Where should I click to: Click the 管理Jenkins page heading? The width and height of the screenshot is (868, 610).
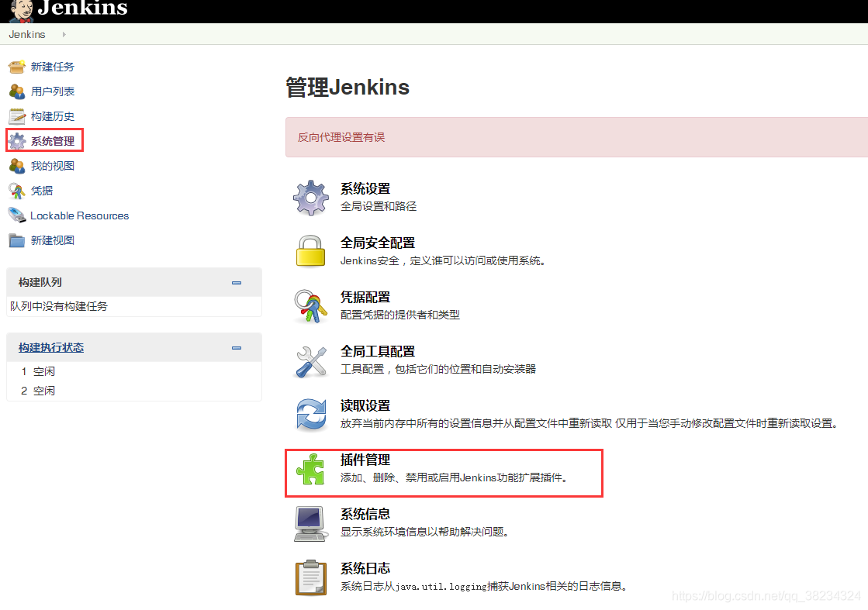tap(348, 88)
